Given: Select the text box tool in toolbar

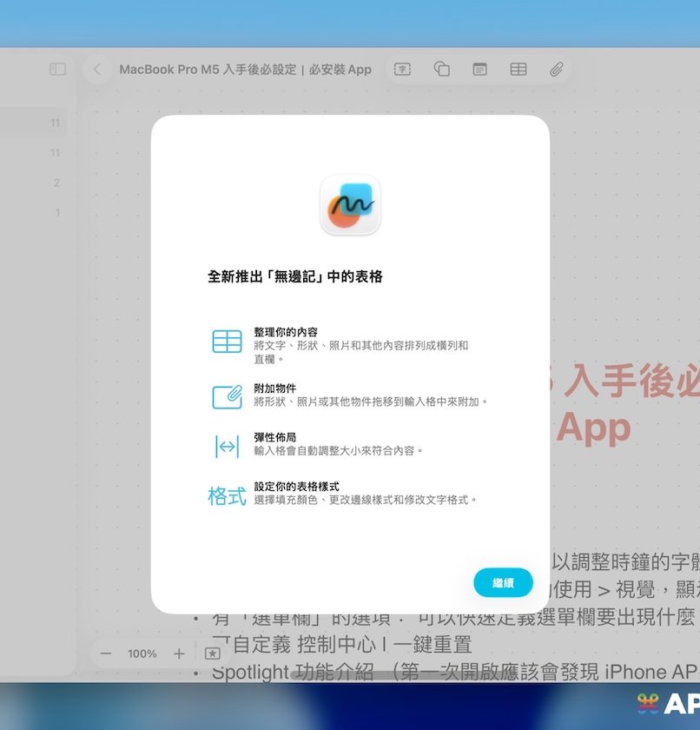Looking at the screenshot, I should pyautogui.click(x=402, y=70).
